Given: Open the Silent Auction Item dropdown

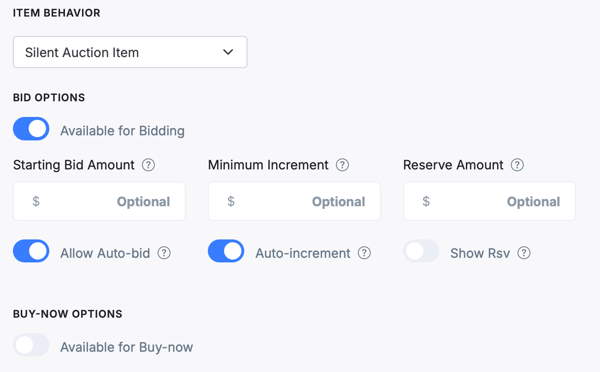Looking at the screenshot, I should click(130, 52).
